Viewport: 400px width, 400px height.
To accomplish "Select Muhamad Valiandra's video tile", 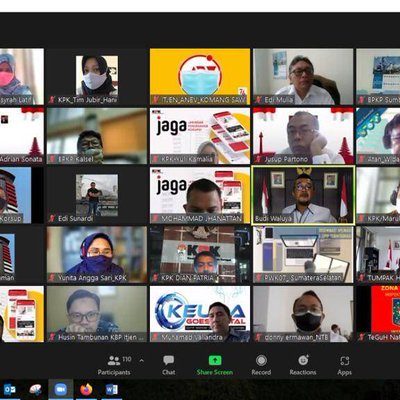I will pos(200,314).
